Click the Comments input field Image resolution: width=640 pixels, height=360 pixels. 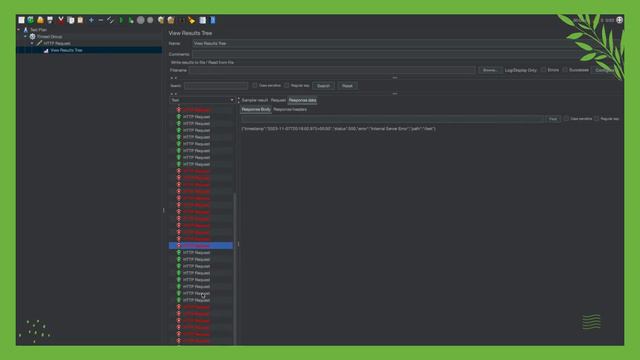point(406,54)
